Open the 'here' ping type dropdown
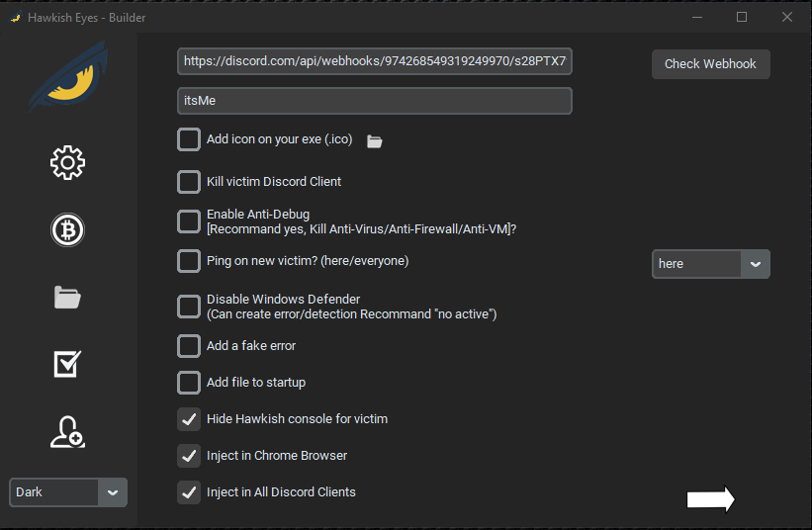Viewport: 812px width, 530px height. click(710, 264)
